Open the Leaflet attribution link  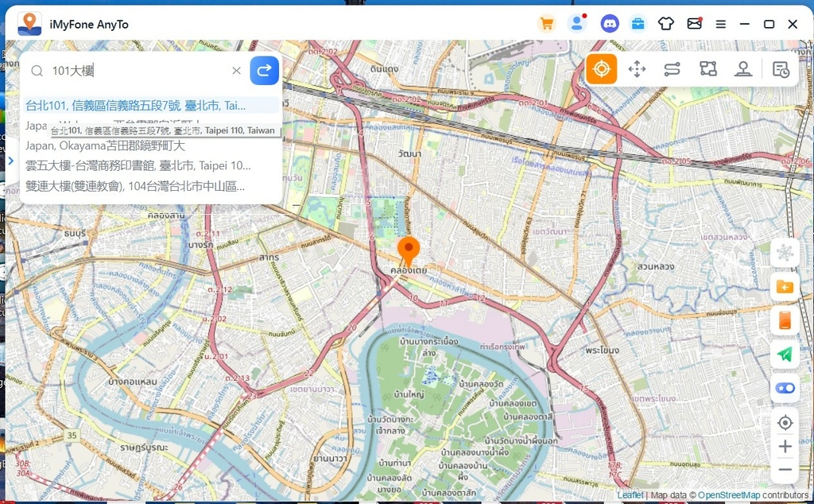pos(630,495)
